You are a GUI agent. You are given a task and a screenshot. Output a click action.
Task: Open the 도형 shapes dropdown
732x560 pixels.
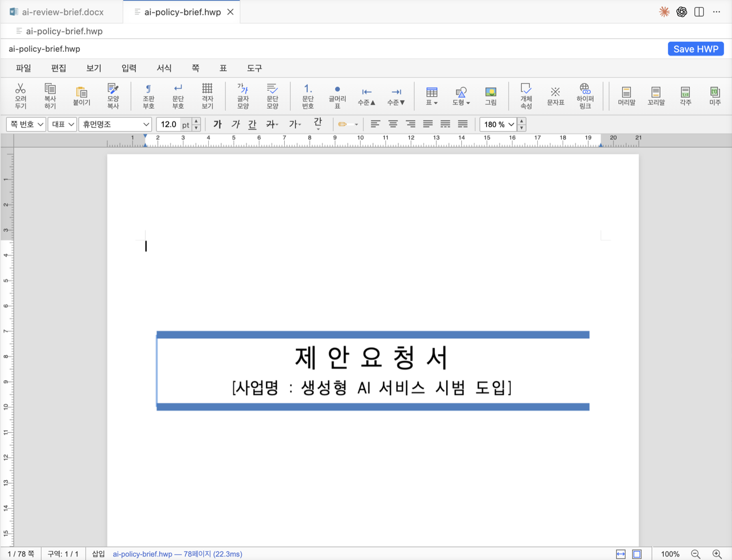pyautogui.click(x=461, y=96)
